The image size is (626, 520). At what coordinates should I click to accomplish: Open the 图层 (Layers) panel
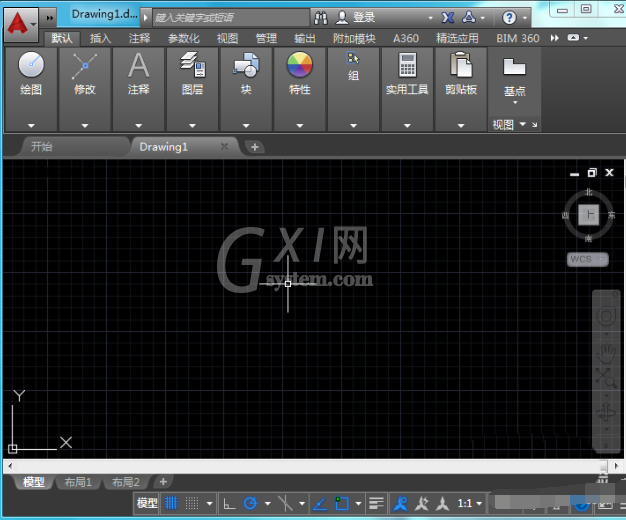(x=193, y=74)
